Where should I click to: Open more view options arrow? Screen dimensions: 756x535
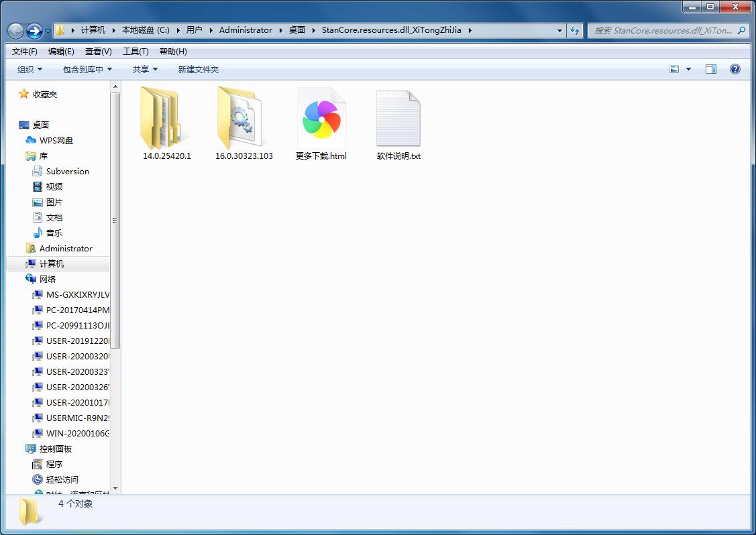(688, 70)
